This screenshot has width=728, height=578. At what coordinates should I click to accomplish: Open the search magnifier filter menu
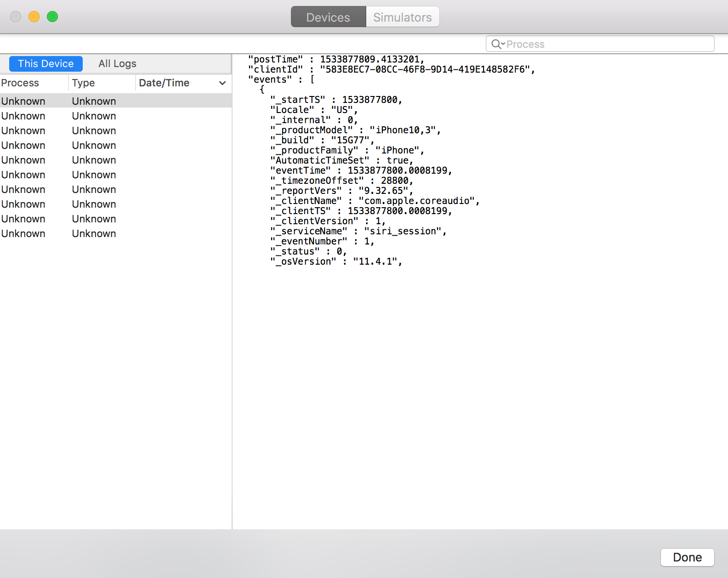pyautogui.click(x=498, y=44)
